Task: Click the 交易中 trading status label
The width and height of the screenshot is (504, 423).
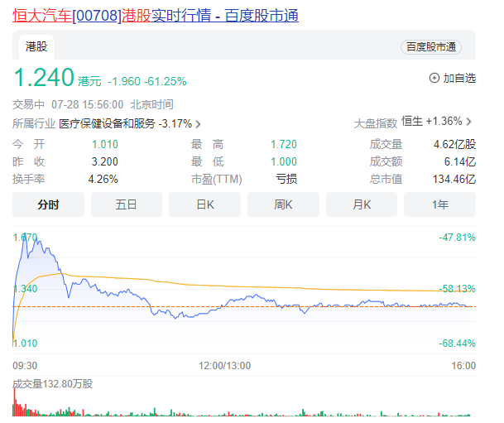Action: pyautogui.click(x=28, y=105)
